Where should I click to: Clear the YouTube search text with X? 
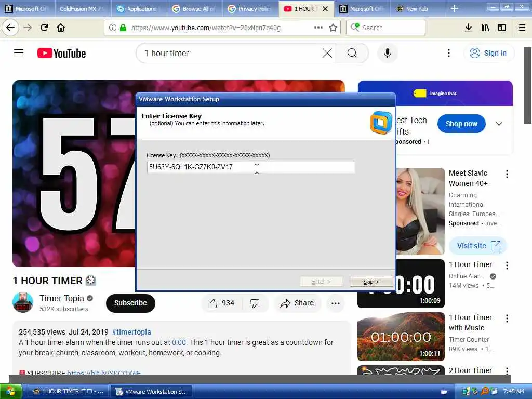coord(327,53)
